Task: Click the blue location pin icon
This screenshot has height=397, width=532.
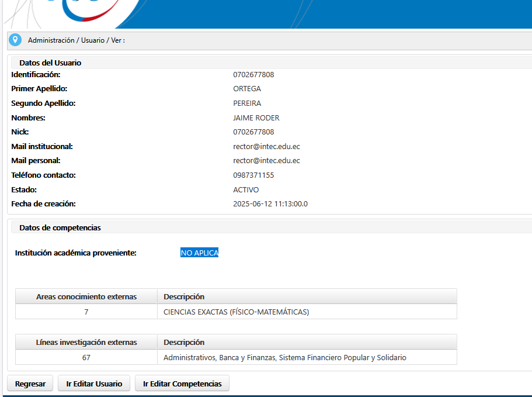Action: point(15,40)
